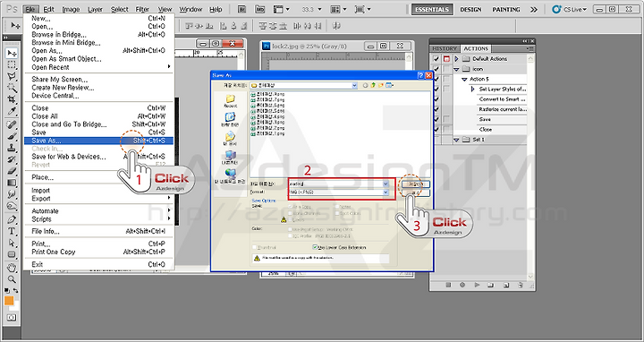Select the Gradient tool

12,183
